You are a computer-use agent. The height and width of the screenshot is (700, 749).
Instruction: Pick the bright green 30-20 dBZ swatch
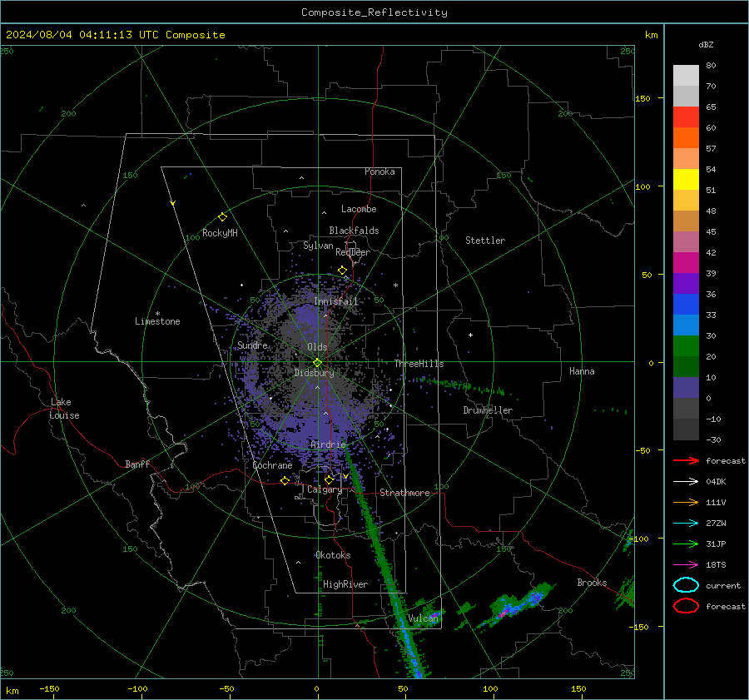coord(686,346)
